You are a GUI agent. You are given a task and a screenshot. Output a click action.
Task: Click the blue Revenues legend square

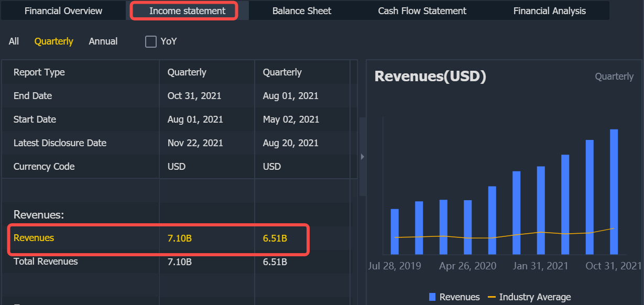(432, 297)
